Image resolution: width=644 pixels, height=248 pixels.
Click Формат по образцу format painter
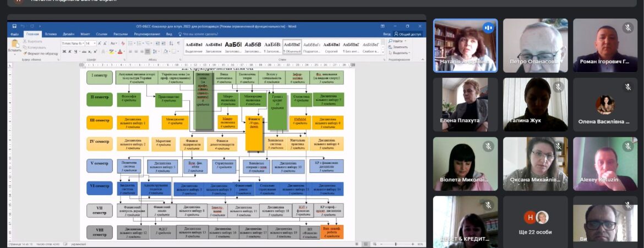41,53
